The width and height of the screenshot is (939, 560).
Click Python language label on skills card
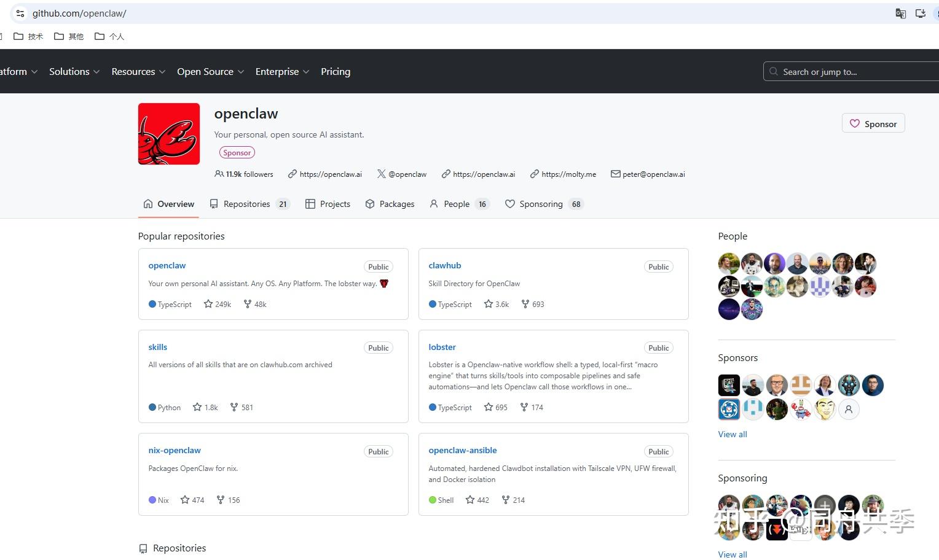coord(169,408)
